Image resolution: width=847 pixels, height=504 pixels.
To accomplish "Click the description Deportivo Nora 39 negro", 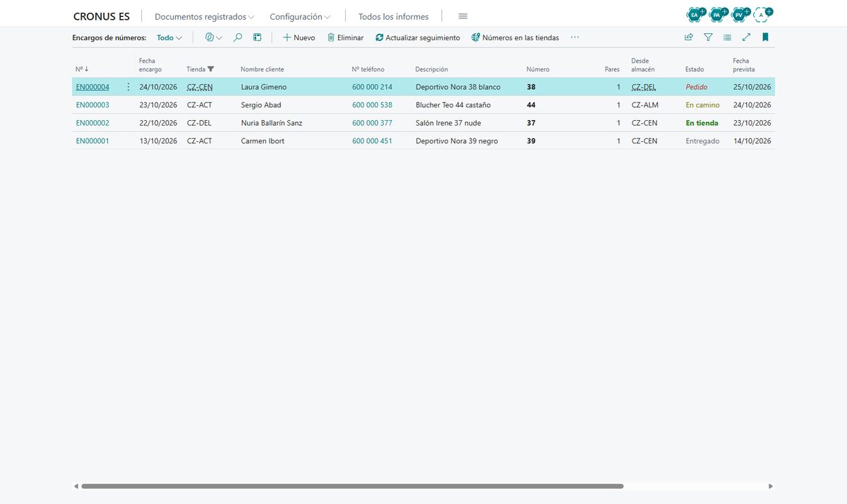I will coord(457,141).
